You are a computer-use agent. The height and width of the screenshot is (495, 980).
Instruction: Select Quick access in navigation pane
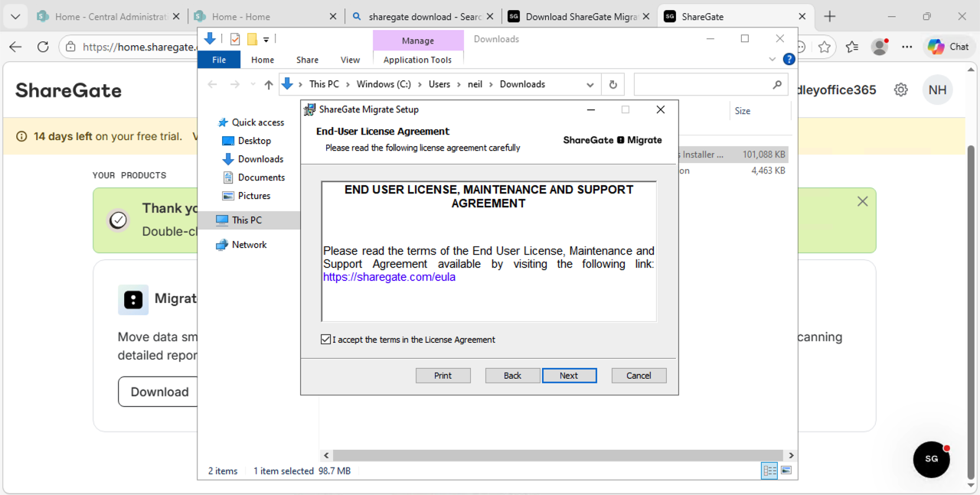(x=258, y=122)
